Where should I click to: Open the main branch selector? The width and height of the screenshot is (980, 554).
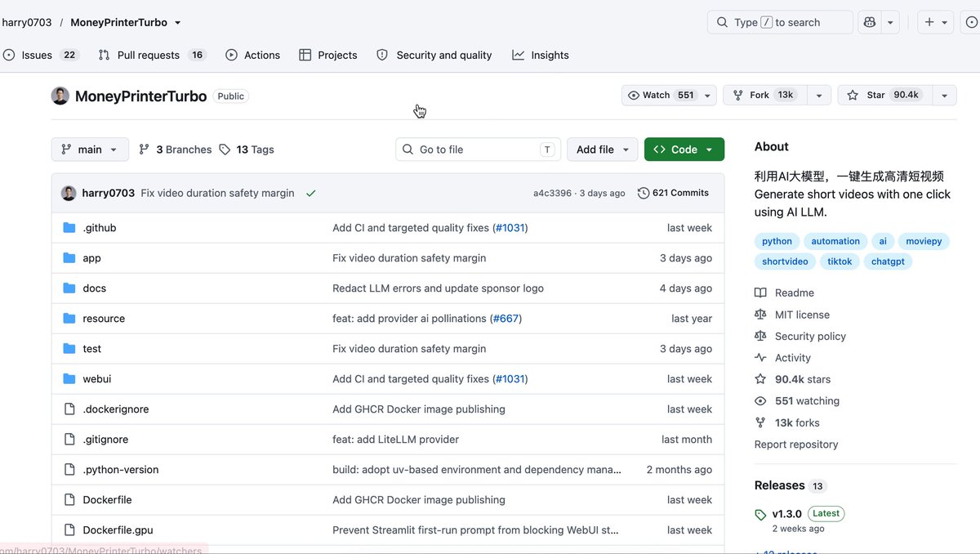point(90,150)
